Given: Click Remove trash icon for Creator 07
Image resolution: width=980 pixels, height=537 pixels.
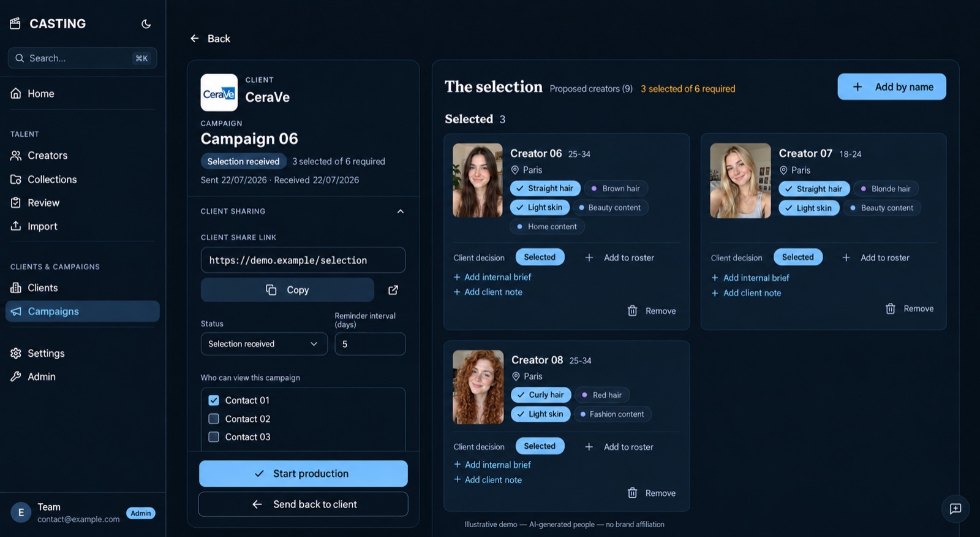Looking at the screenshot, I should [x=891, y=308].
